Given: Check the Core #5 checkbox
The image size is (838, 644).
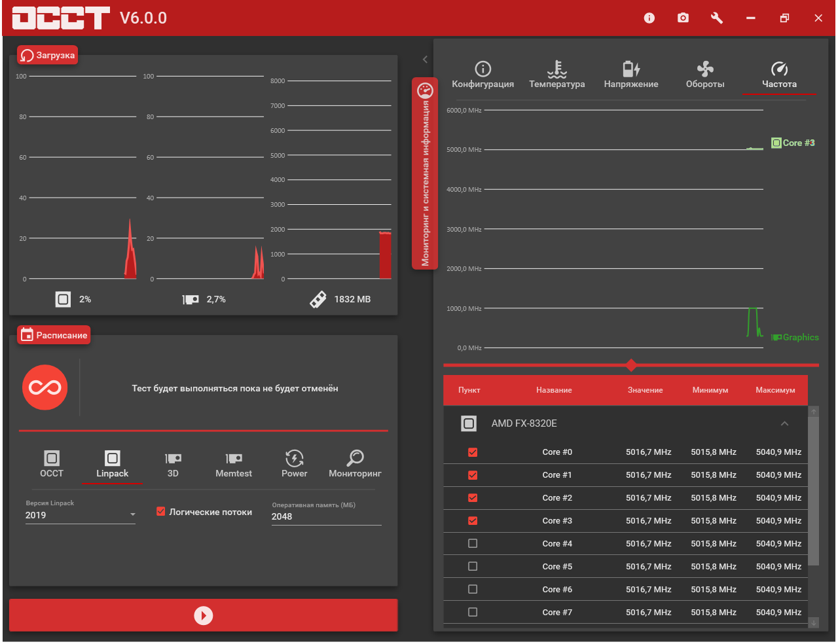Looking at the screenshot, I should [473, 566].
